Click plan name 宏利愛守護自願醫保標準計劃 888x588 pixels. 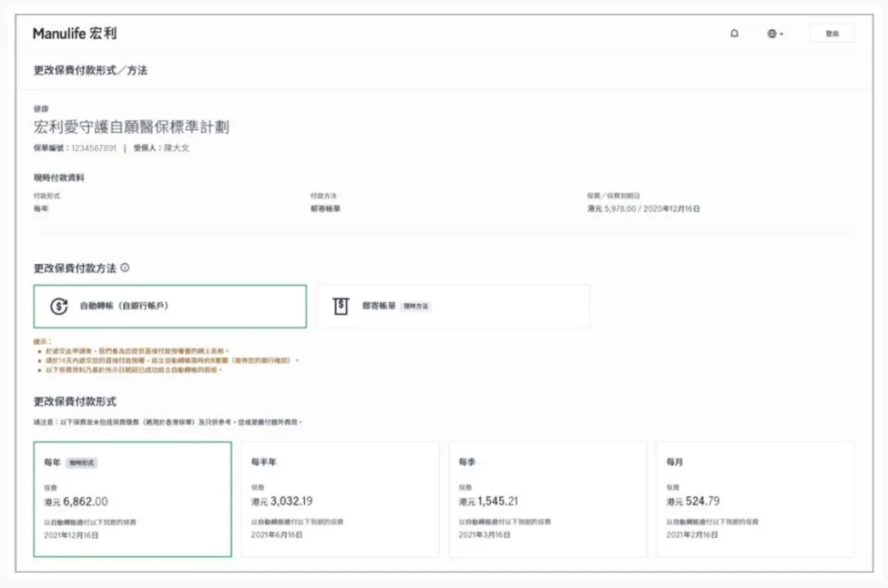click(x=131, y=127)
